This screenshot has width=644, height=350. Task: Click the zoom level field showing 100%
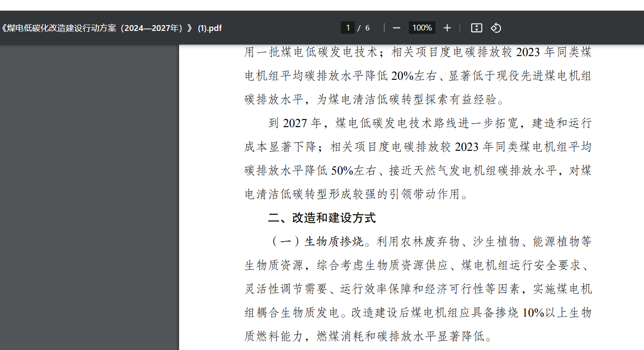(x=421, y=28)
